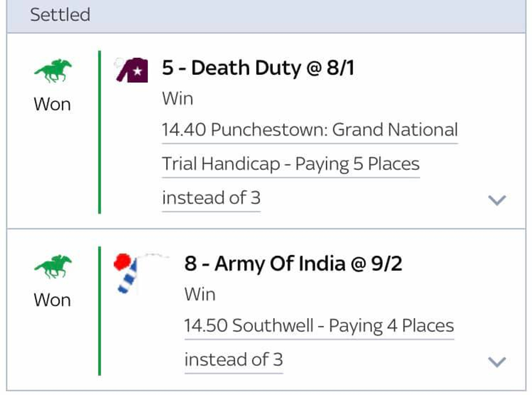532x395 pixels.
Task: Tap the Win bet type under Army Of India
Action: (x=200, y=294)
